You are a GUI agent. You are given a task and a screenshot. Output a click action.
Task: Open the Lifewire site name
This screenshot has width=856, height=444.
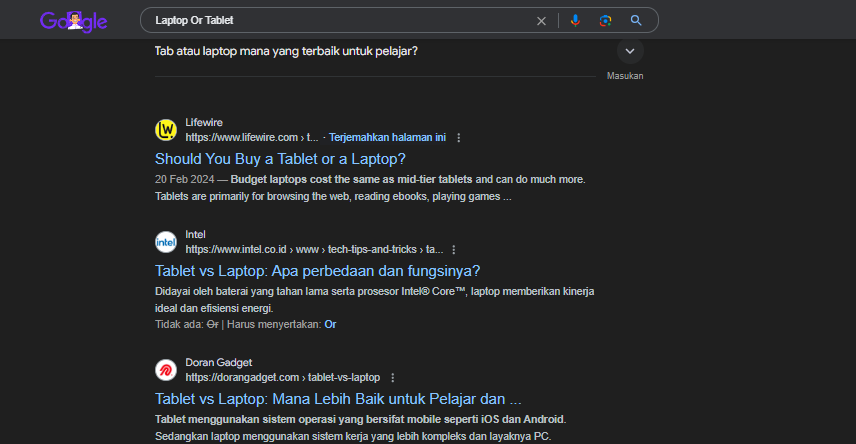tap(204, 122)
